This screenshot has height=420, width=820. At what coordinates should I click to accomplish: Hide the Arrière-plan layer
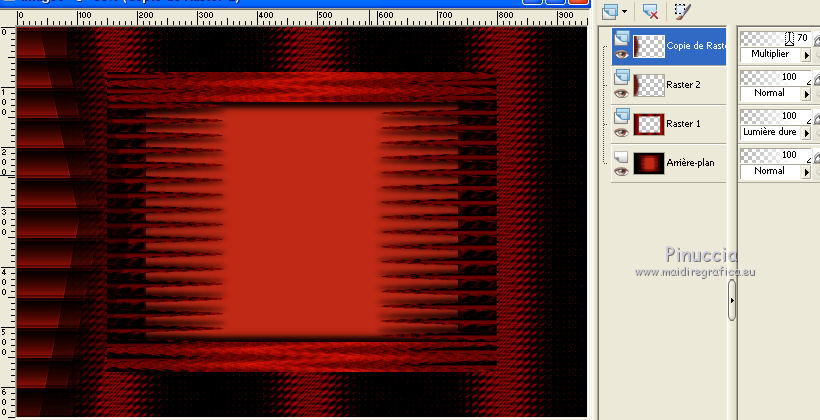[621, 172]
